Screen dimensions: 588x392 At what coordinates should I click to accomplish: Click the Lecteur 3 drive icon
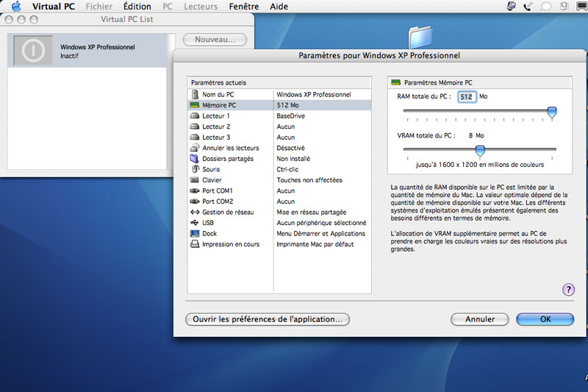[195, 138]
